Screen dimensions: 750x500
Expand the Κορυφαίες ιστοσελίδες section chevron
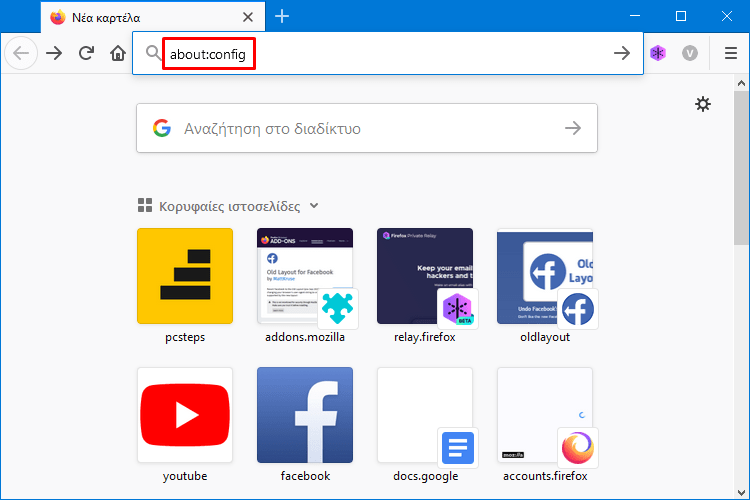(x=314, y=206)
